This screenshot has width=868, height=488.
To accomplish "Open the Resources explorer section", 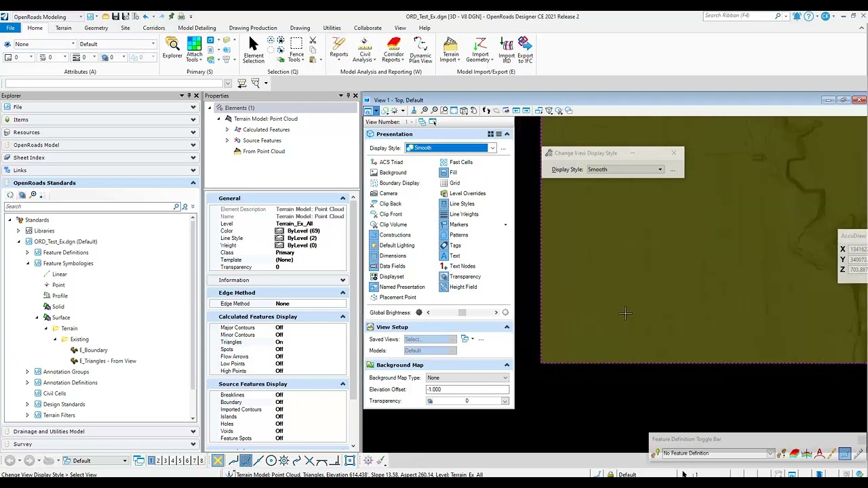I will pyautogui.click(x=99, y=132).
